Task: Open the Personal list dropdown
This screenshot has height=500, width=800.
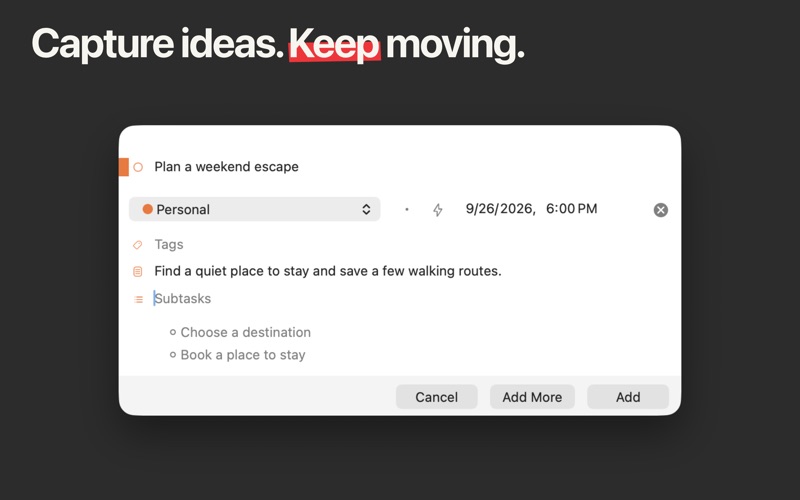Action: [x=255, y=209]
